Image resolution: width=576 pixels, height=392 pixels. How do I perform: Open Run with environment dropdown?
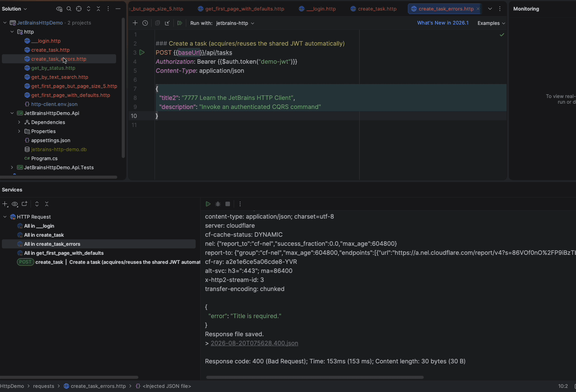coord(235,23)
